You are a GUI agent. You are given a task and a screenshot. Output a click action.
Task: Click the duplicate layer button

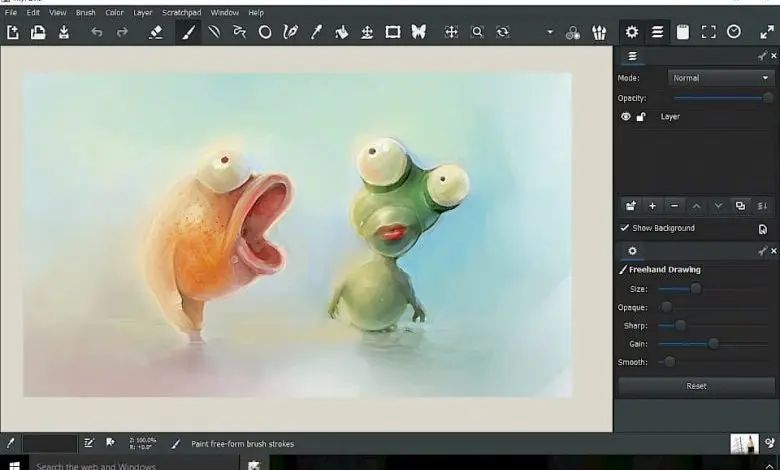point(740,206)
